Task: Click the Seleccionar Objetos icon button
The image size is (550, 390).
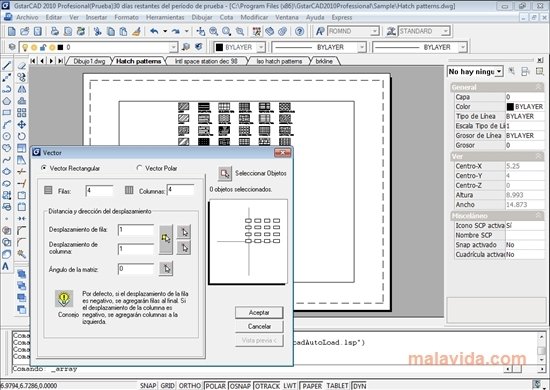Action: point(225,173)
